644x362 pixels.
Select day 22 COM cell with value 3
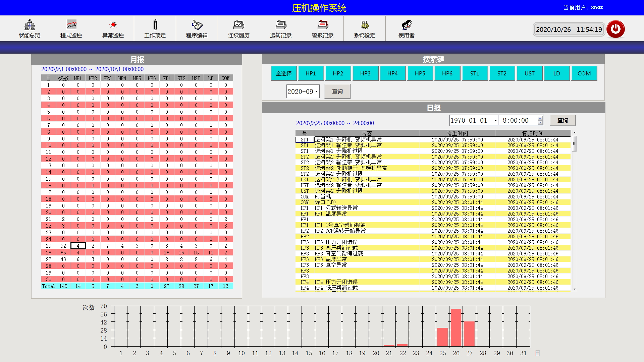point(226,226)
